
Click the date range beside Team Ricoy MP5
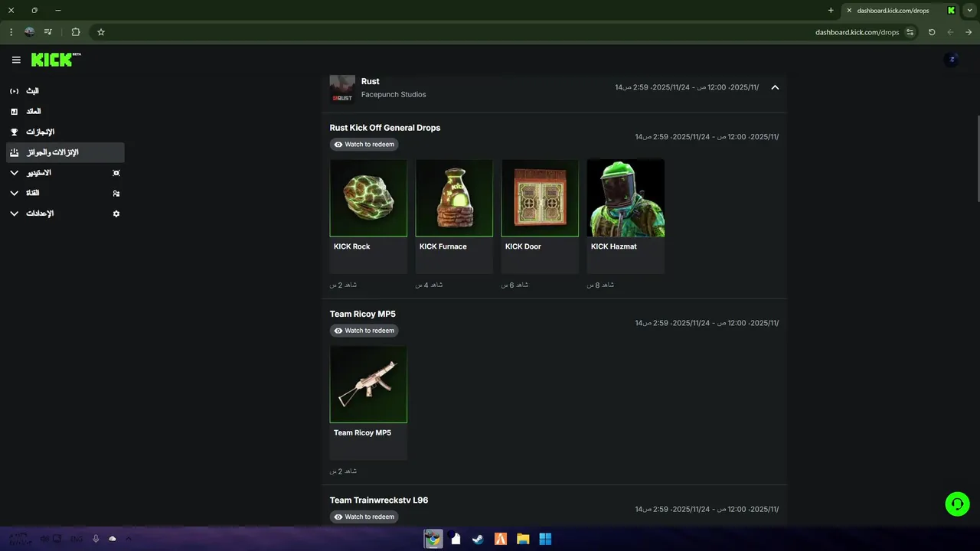click(x=707, y=323)
